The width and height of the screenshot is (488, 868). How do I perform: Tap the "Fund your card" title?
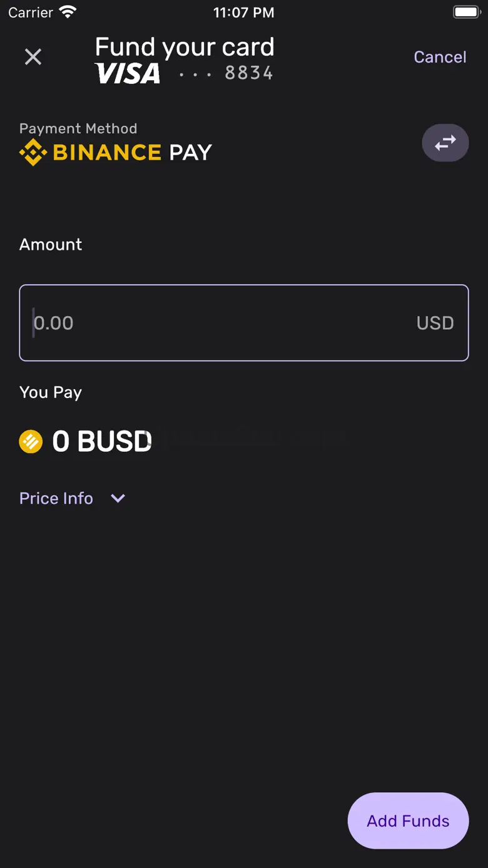pos(185,47)
